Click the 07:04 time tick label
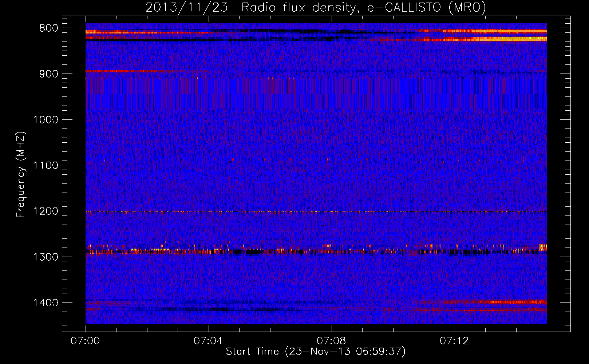This screenshot has height=364, width=589. click(209, 341)
